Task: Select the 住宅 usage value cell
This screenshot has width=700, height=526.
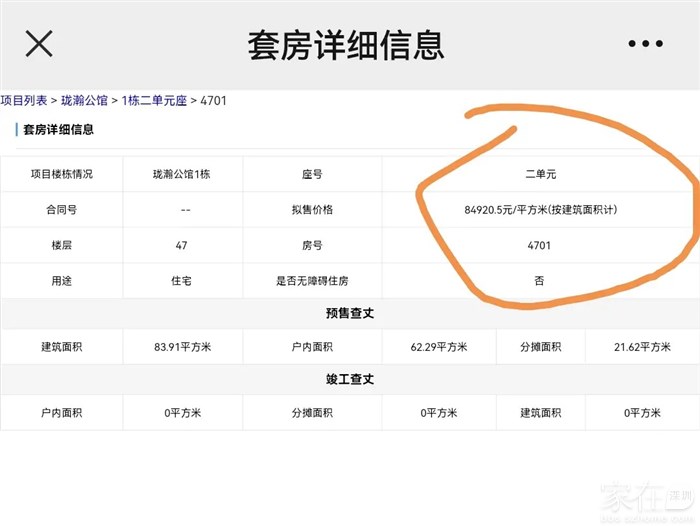Action: tap(186, 281)
